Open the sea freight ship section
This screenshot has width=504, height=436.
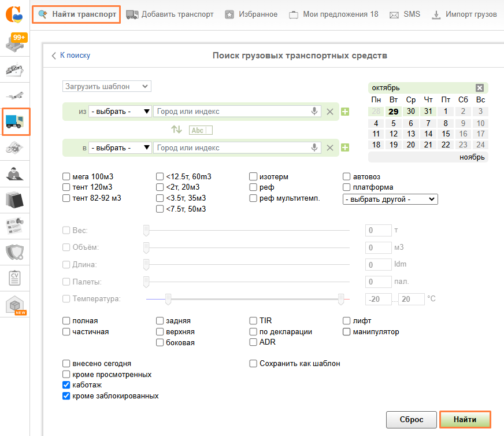point(16,70)
